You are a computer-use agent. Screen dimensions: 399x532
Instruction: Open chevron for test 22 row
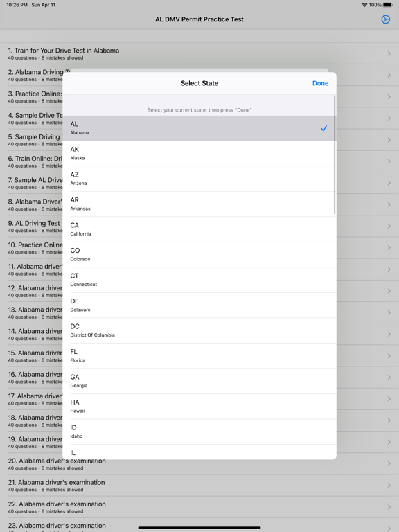coord(389,507)
